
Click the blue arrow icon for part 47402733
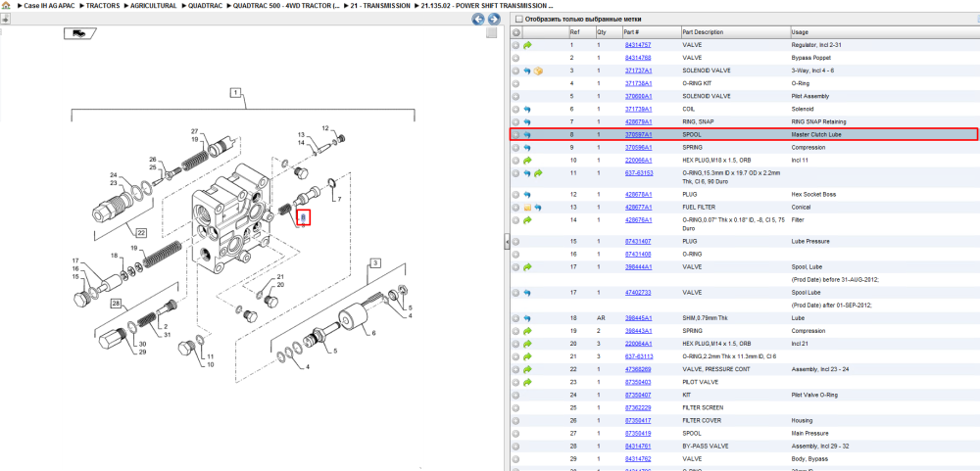527,293
